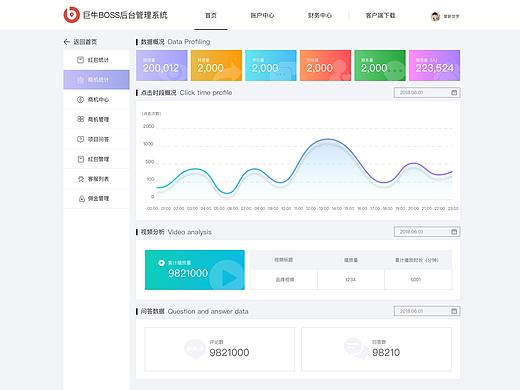Image resolution: width=520 pixels, height=390 pixels.
Task: Click the Data Profiling section heading
Action: click(x=175, y=42)
